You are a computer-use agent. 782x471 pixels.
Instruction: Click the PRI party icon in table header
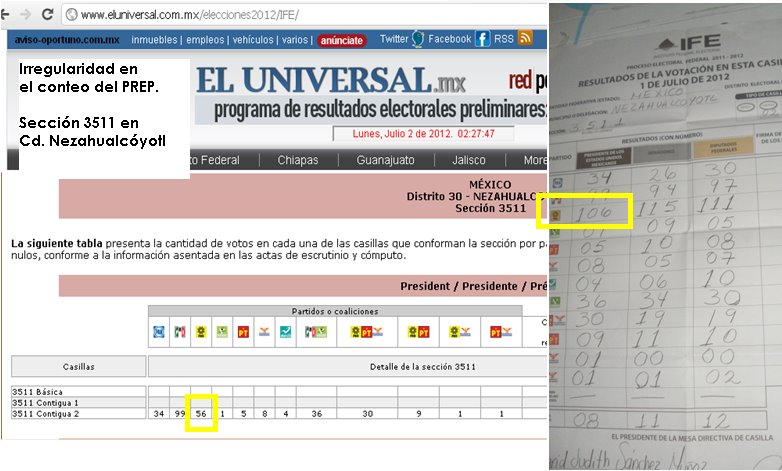pyautogui.click(x=180, y=332)
